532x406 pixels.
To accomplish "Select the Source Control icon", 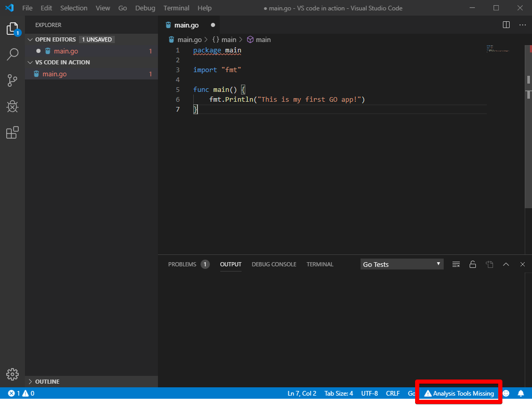I will point(12,80).
